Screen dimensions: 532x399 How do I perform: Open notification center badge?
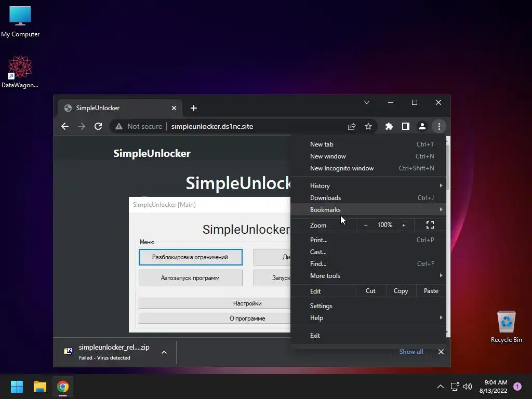point(517,387)
